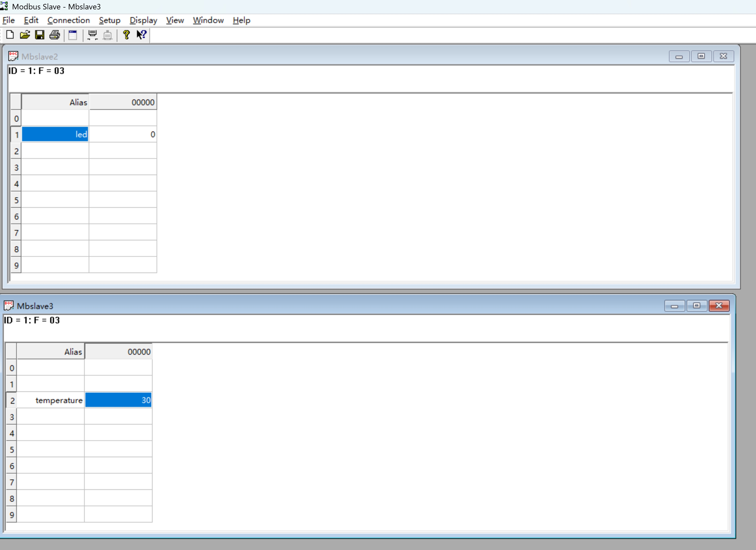Open the Connection menu
Screen dimensions: 756x550
69,20
